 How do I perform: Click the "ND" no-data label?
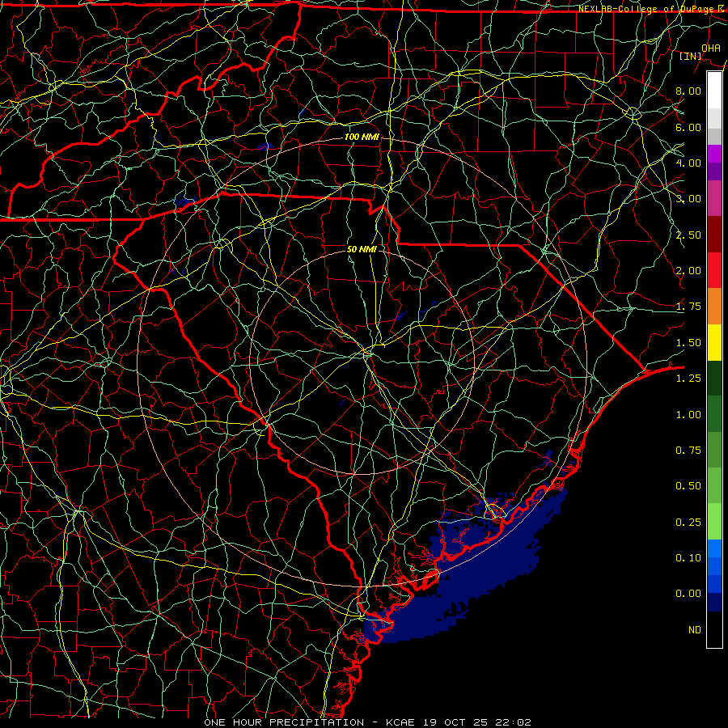point(695,630)
